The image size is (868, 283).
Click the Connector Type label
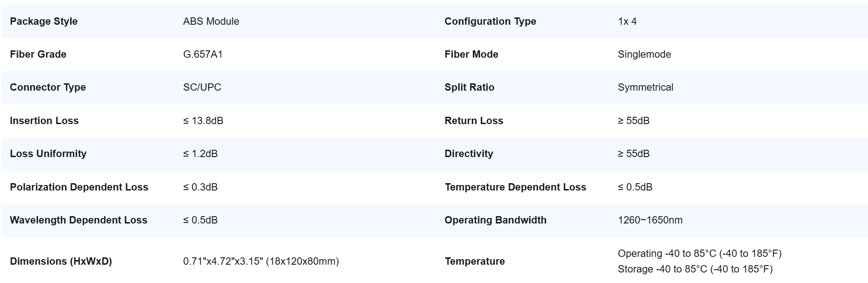48,87
